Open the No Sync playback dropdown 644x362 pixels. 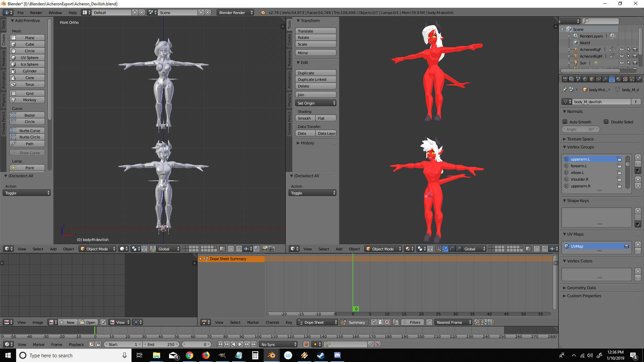(279, 344)
